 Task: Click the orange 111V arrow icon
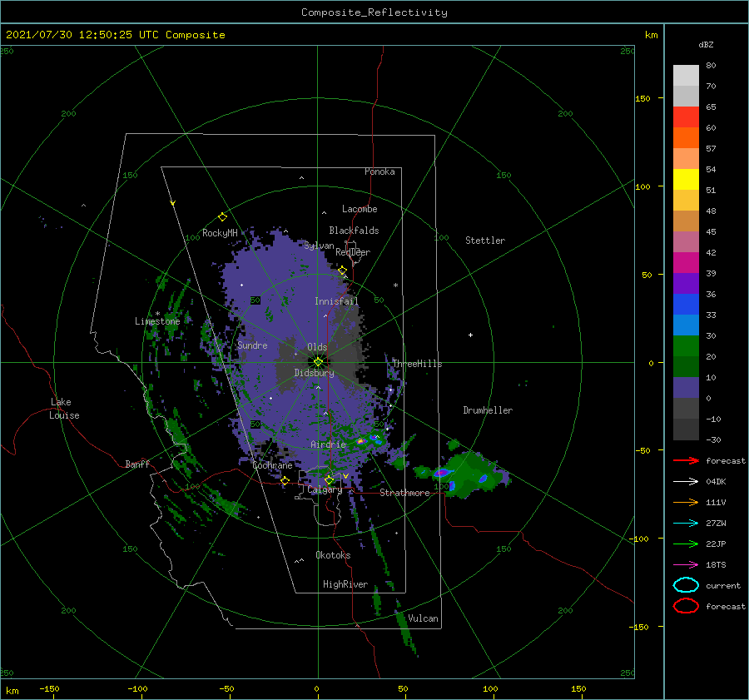[686, 502]
